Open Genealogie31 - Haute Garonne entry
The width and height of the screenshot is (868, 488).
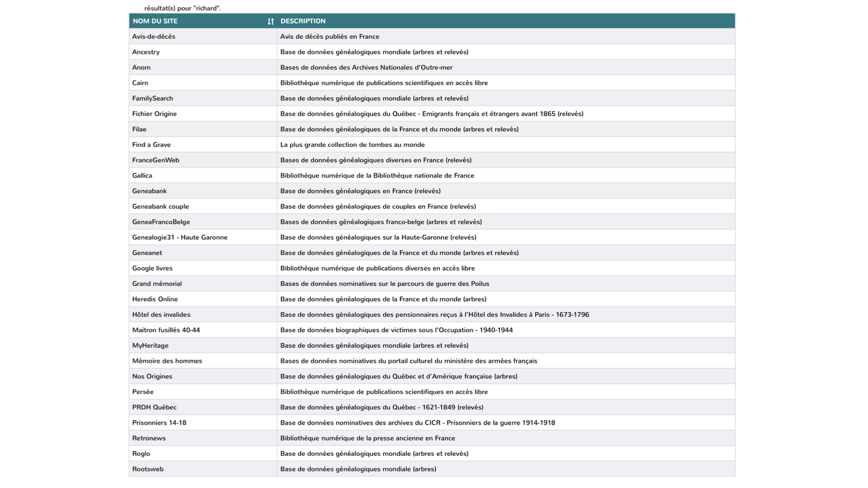tap(180, 237)
